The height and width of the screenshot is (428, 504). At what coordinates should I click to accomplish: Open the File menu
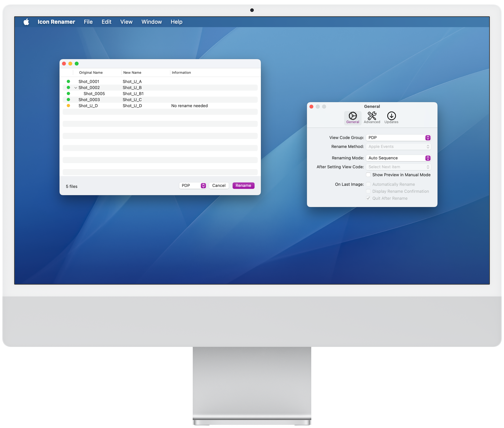click(x=88, y=22)
